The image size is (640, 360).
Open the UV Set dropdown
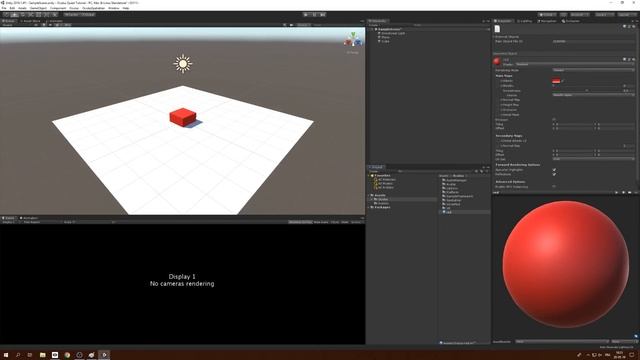pyautogui.click(x=593, y=159)
